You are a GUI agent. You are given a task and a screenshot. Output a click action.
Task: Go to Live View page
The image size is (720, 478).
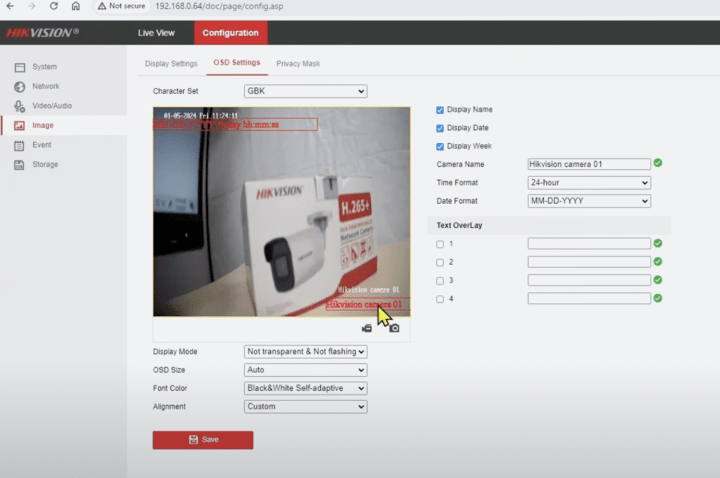point(156,33)
